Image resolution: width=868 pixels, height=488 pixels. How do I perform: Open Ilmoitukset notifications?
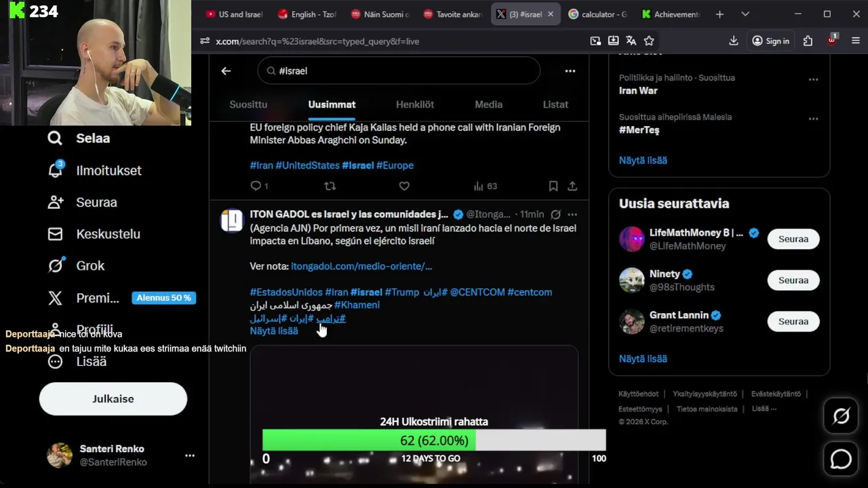tap(94, 170)
